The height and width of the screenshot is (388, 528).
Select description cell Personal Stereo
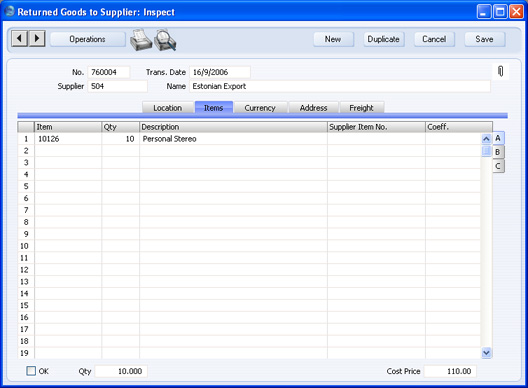[233, 139]
